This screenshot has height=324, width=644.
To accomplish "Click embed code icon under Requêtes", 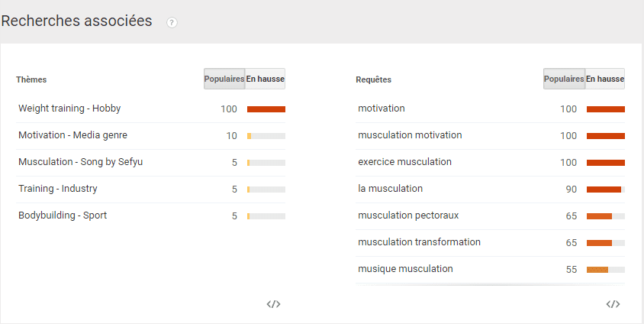I will pos(613,304).
